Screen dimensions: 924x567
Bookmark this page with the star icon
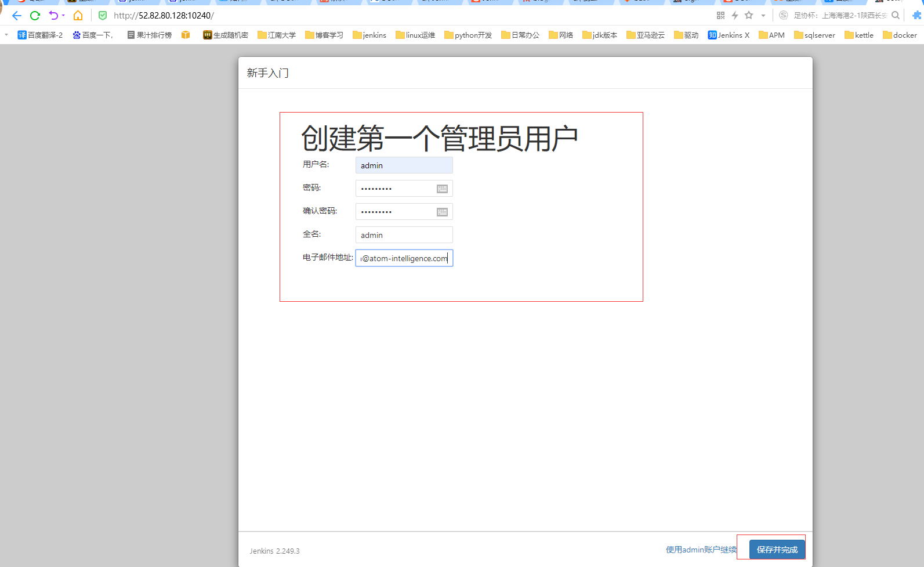(x=749, y=16)
